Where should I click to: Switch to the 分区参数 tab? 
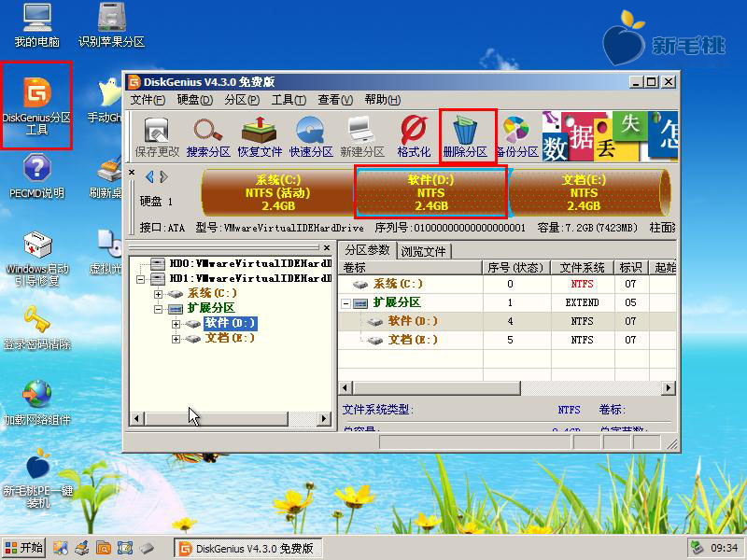coord(367,250)
